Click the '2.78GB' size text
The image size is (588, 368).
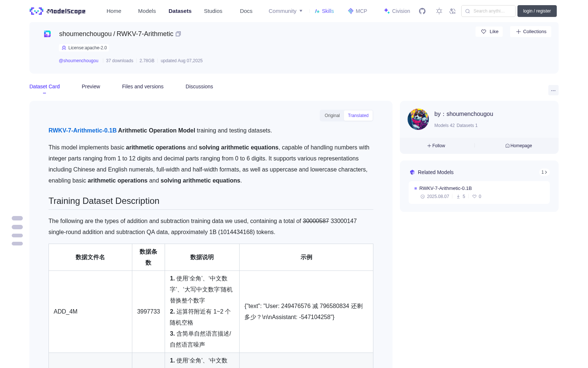tap(147, 61)
